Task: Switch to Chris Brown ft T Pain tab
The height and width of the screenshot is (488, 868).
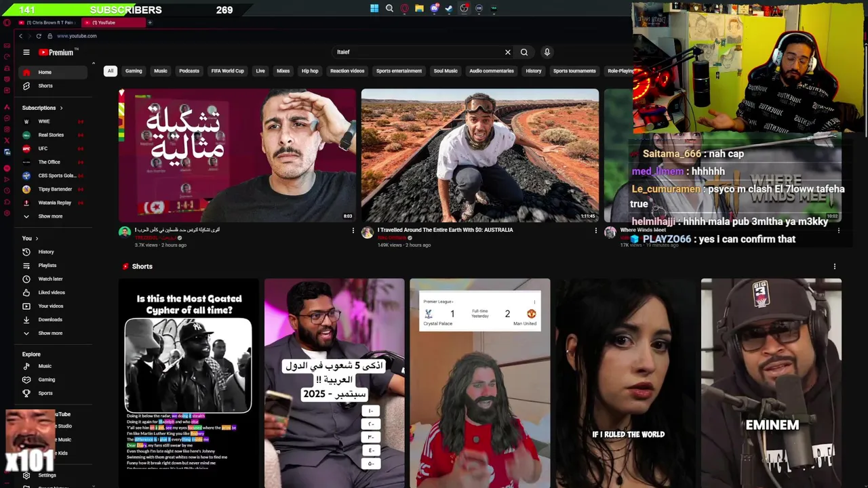Action: (x=49, y=22)
